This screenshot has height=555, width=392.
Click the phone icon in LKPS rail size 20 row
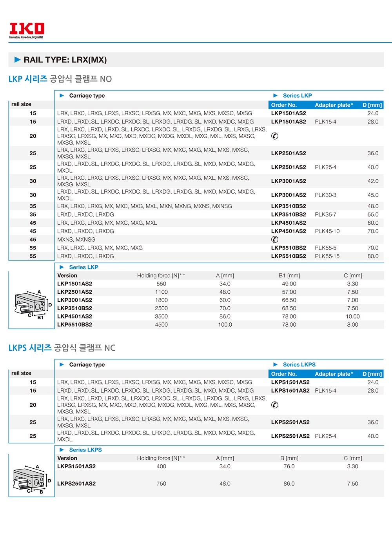pyautogui.click(x=275, y=405)
